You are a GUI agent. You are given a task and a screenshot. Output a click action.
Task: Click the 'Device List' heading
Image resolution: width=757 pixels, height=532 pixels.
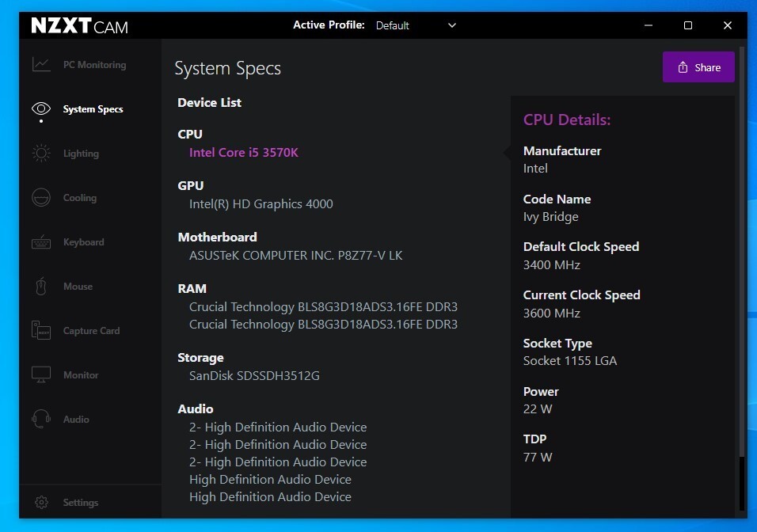[210, 102]
